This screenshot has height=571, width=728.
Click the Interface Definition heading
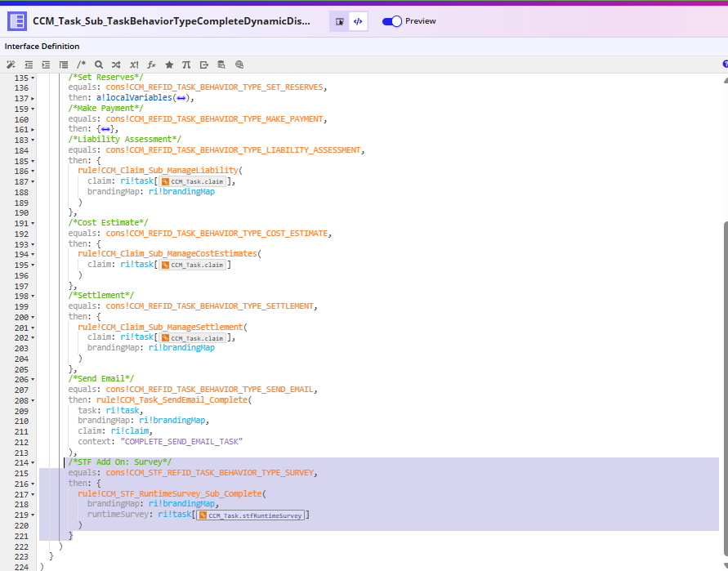point(42,47)
